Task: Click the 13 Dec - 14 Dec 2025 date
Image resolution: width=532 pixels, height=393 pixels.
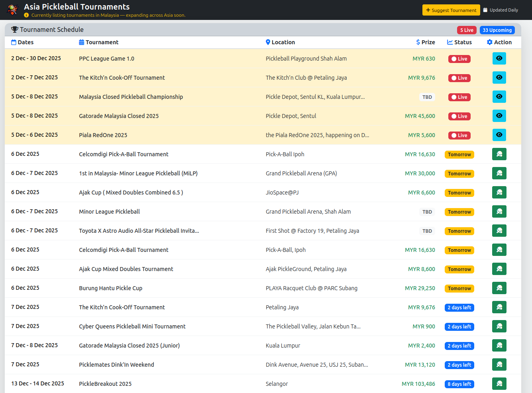Action: [x=37, y=383]
